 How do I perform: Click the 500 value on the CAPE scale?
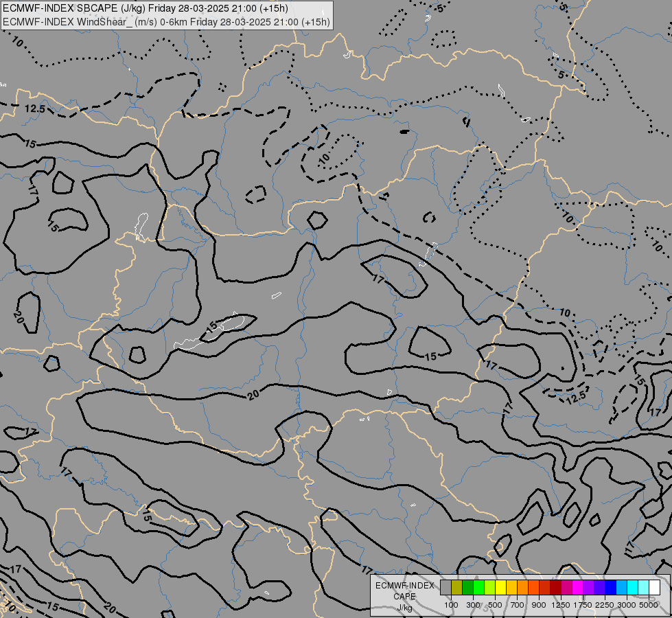pos(495,605)
